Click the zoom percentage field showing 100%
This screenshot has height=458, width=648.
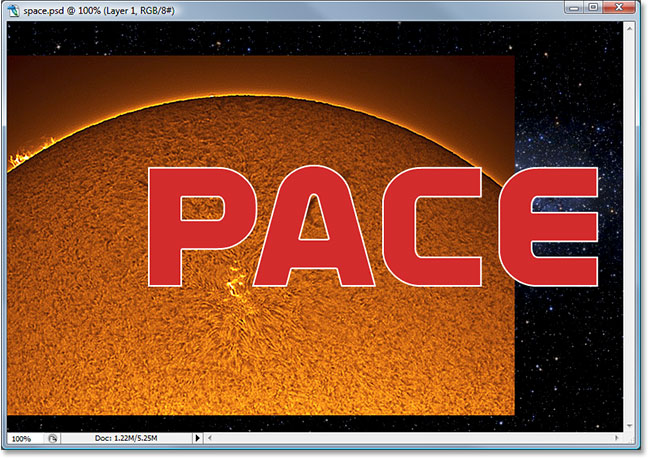[25, 439]
